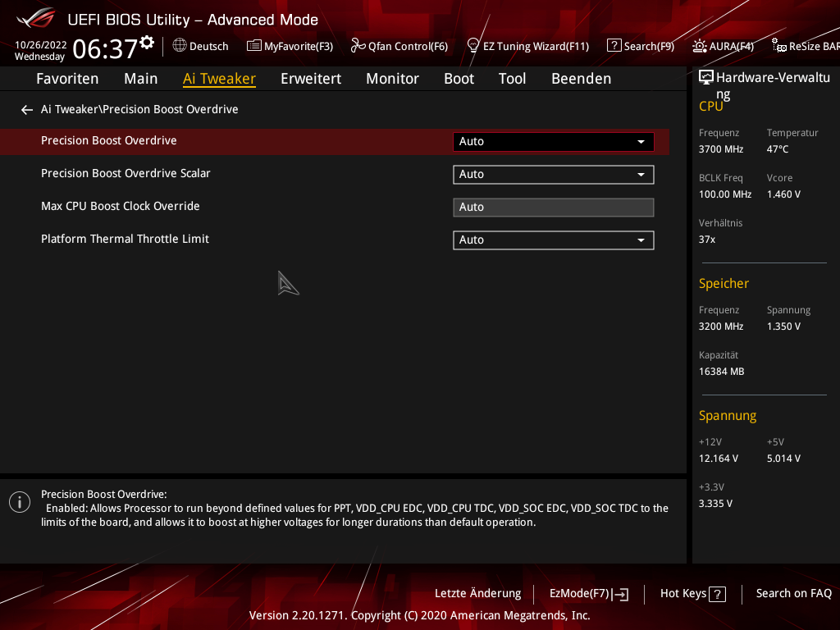Open the Erweitert tab
This screenshot has height=630, width=840.
(x=311, y=79)
